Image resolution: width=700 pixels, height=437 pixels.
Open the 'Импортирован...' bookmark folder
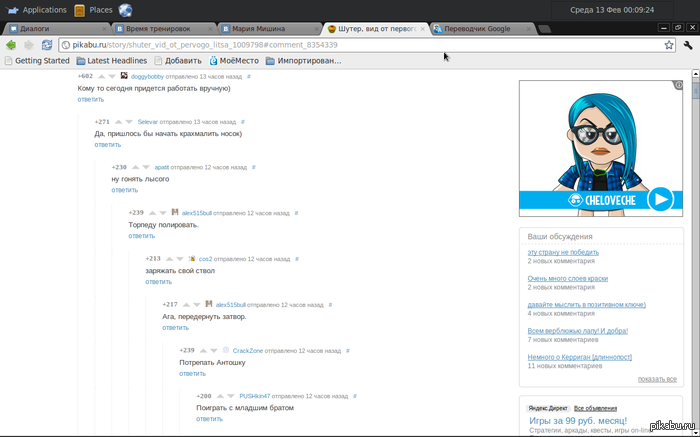(304, 61)
